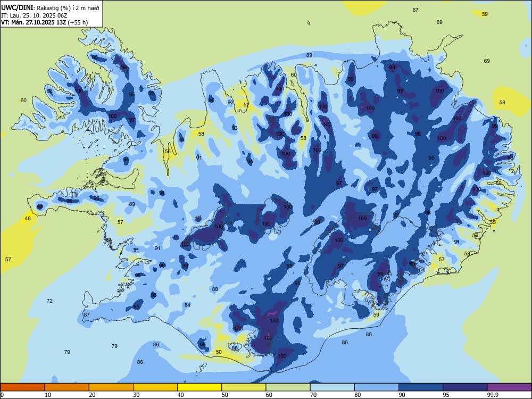Image resolution: width=532 pixels, height=399 pixels.
Task: Click the 'VT: Mán. 27.10.2025 13Z' line
Action: tap(34, 22)
